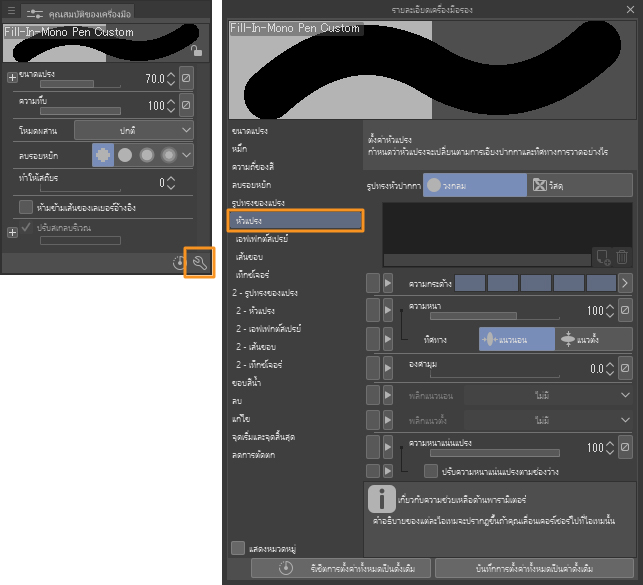The image size is (643, 585).
Task: Select หมึก (Ink) category in the list
Action: (x=240, y=147)
